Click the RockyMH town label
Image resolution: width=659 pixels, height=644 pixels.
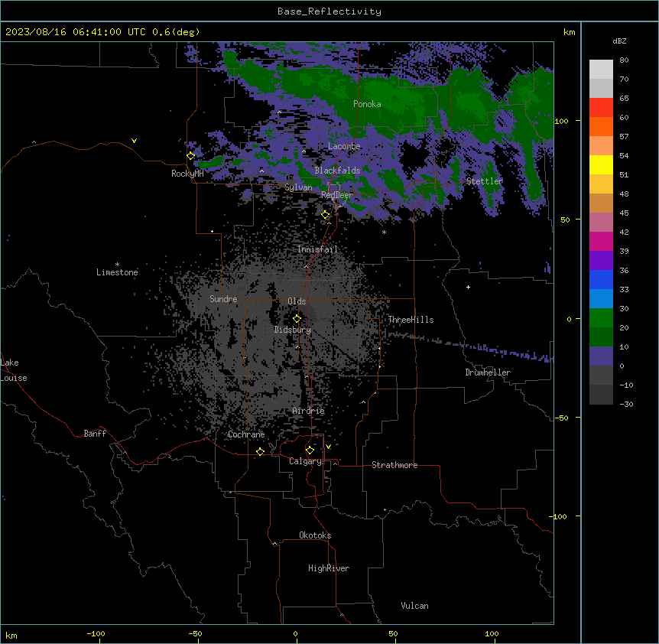(187, 174)
